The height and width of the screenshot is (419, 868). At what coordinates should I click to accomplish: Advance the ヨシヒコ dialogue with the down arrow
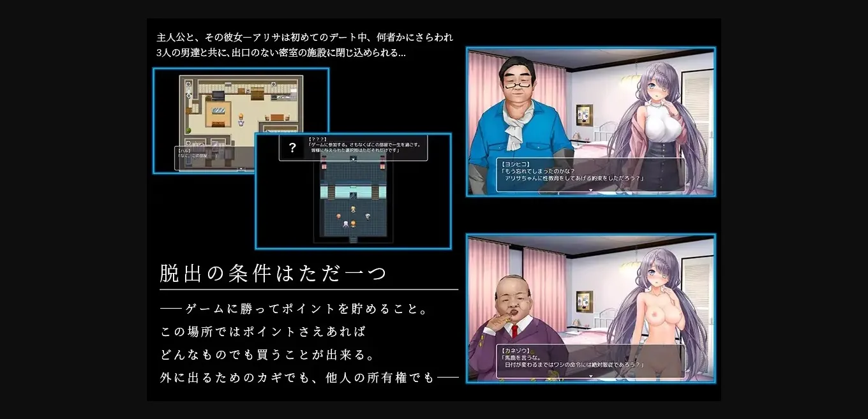click(590, 189)
